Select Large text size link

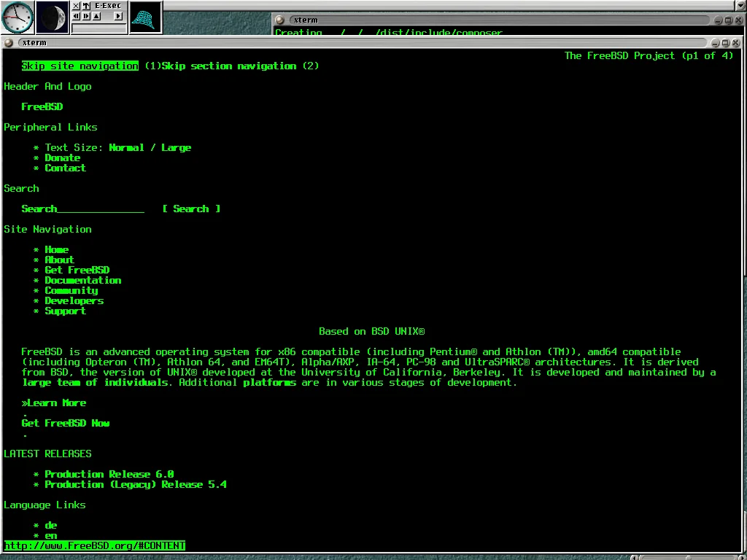[x=176, y=148]
